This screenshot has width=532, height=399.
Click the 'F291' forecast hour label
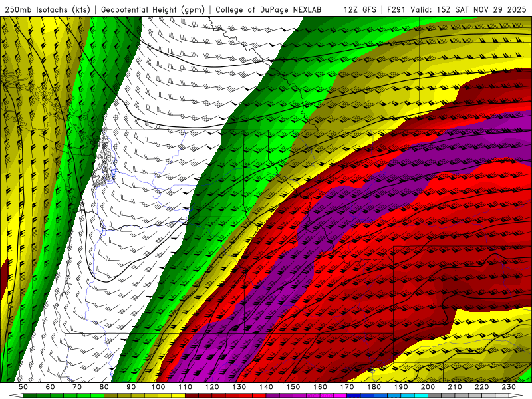tap(396, 10)
